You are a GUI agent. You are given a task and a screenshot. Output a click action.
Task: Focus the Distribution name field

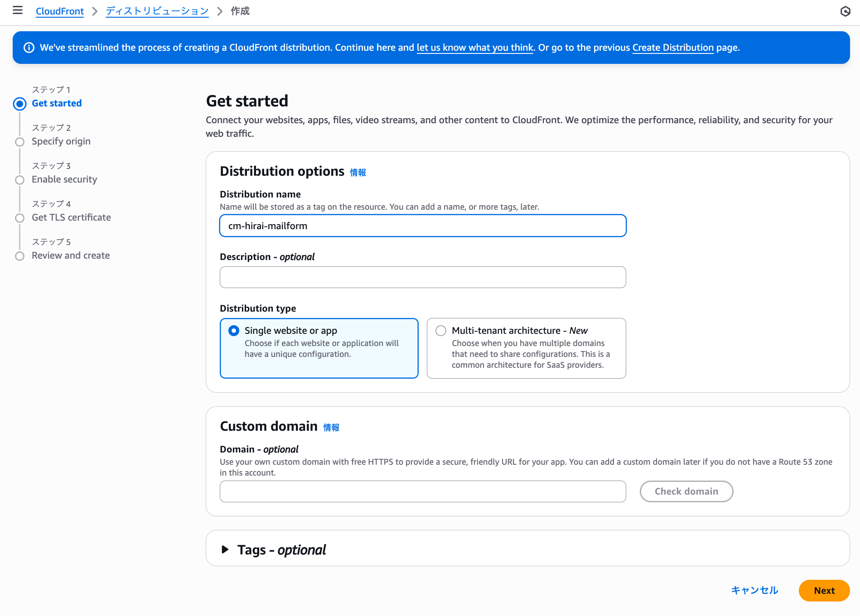click(423, 226)
